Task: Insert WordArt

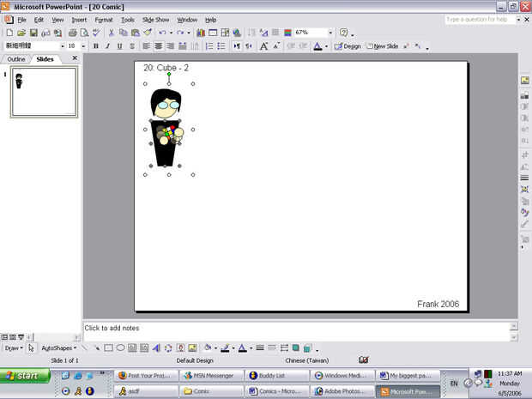Action: (156, 348)
